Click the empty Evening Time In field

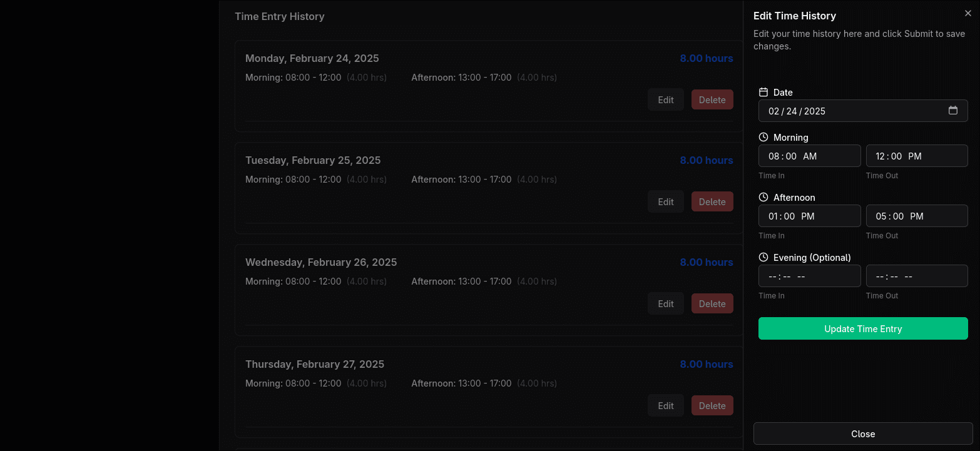click(809, 275)
